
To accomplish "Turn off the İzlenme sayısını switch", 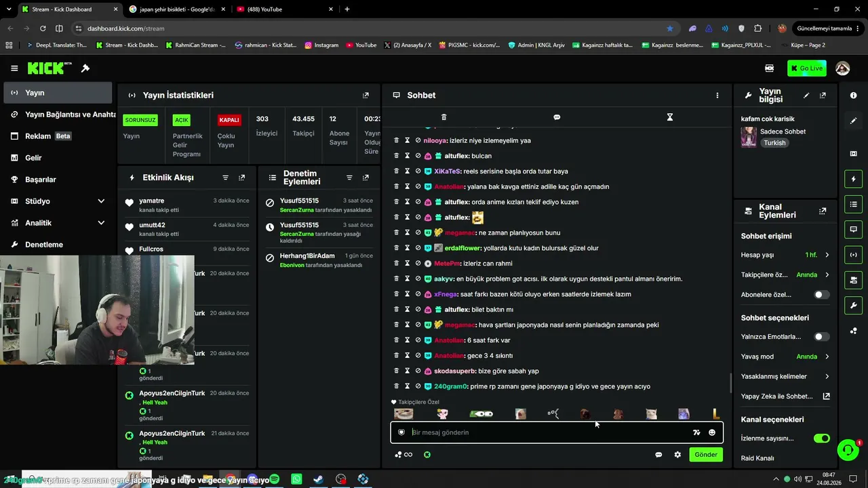I will pyautogui.click(x=821, y=439).
